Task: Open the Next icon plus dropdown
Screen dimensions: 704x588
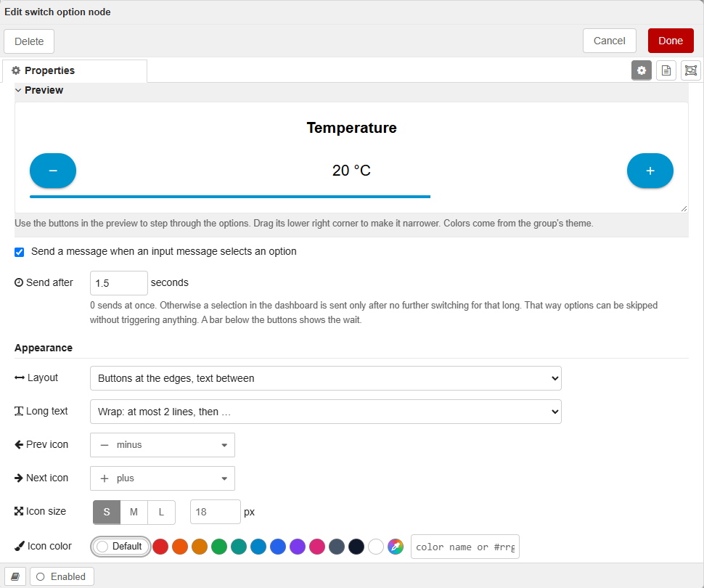Action: [x=163, y=478]
